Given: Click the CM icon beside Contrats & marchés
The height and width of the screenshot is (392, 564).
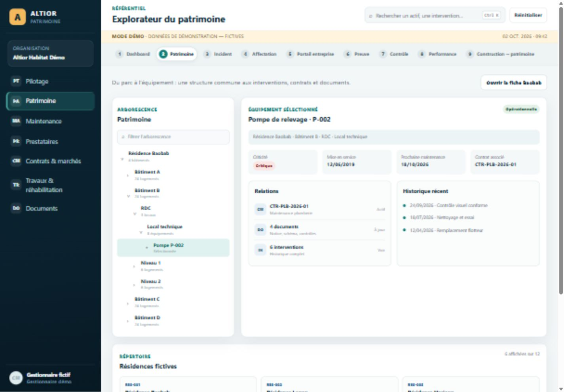Looking at the screenshot, I should click(x=16, y=161).
